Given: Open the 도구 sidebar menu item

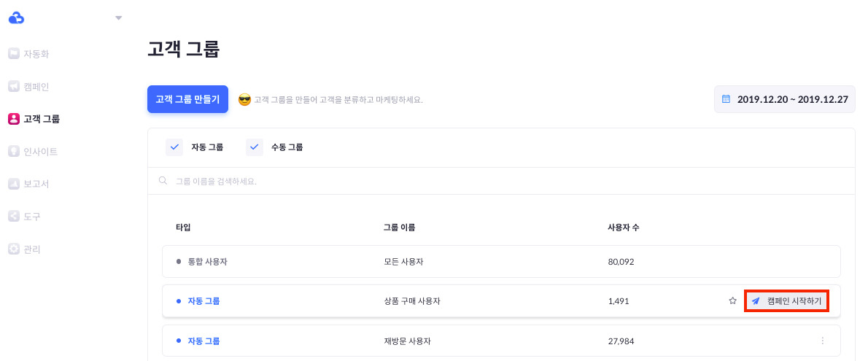Looking at the screenshot, I should click(x=25, y=217).
